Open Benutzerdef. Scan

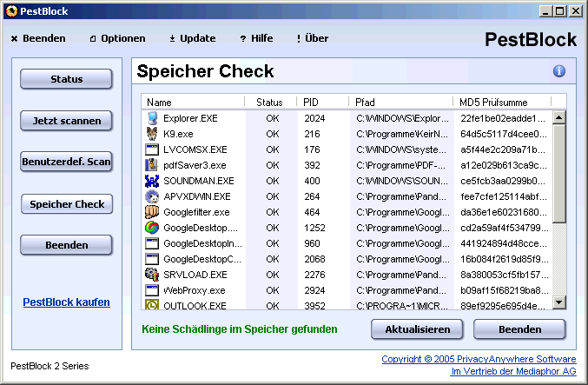[66, 162]
